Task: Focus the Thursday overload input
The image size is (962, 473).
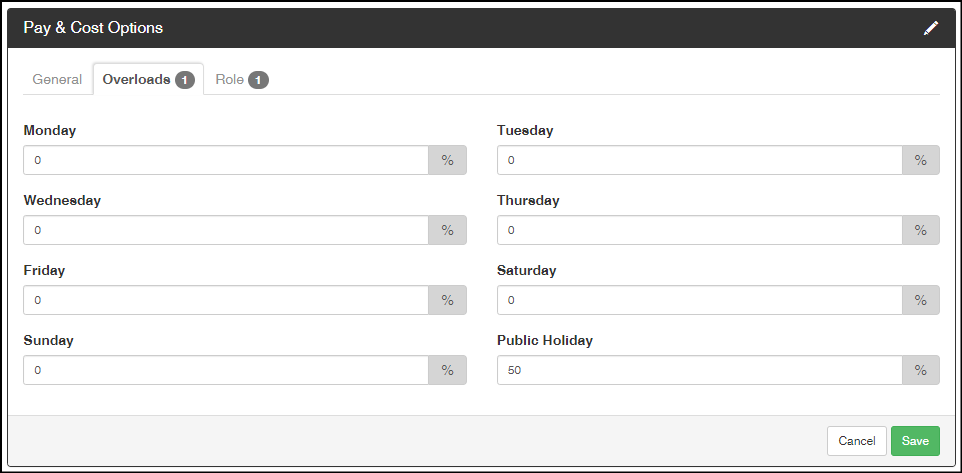Action: (699, 230)
